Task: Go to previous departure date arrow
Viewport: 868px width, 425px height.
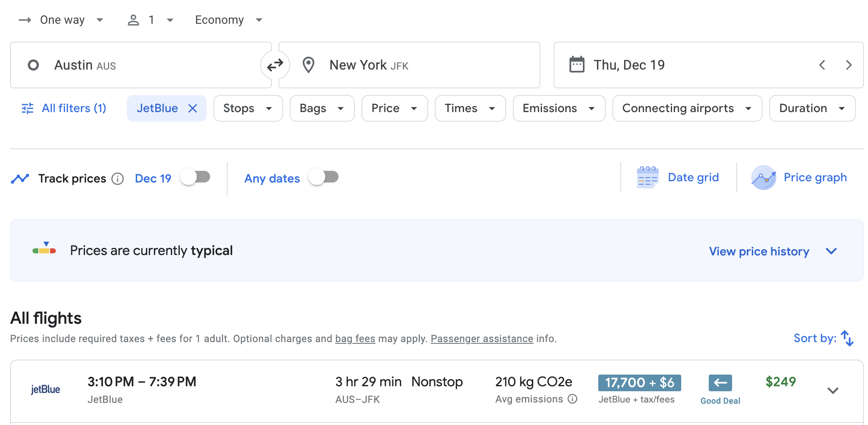Action: pyautogui.click(x=822, y=65)
